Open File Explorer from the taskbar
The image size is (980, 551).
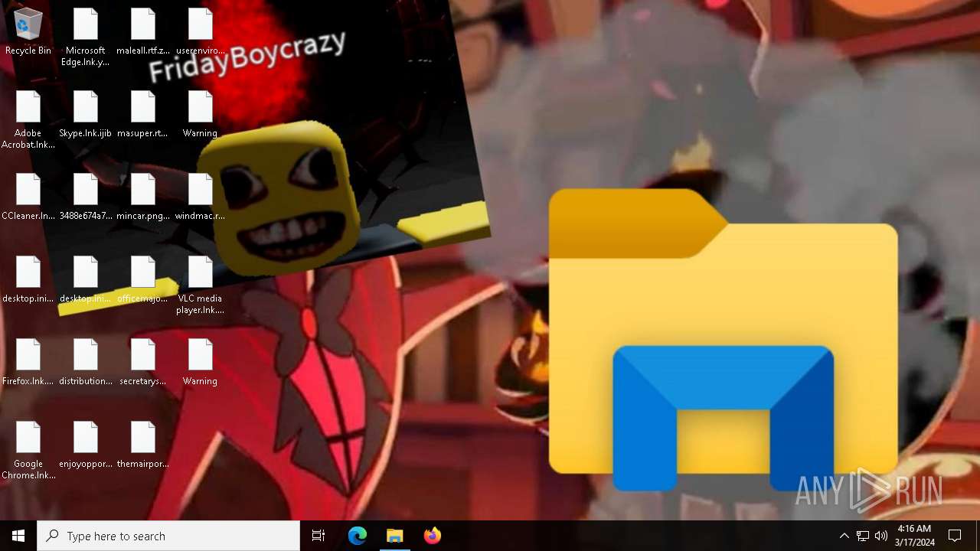pos(395,536)
